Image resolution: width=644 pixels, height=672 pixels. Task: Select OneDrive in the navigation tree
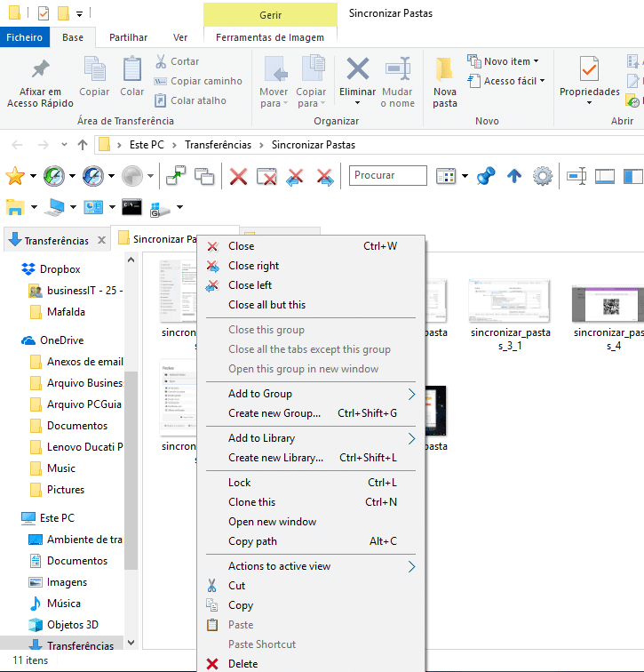tap(61, 340)
